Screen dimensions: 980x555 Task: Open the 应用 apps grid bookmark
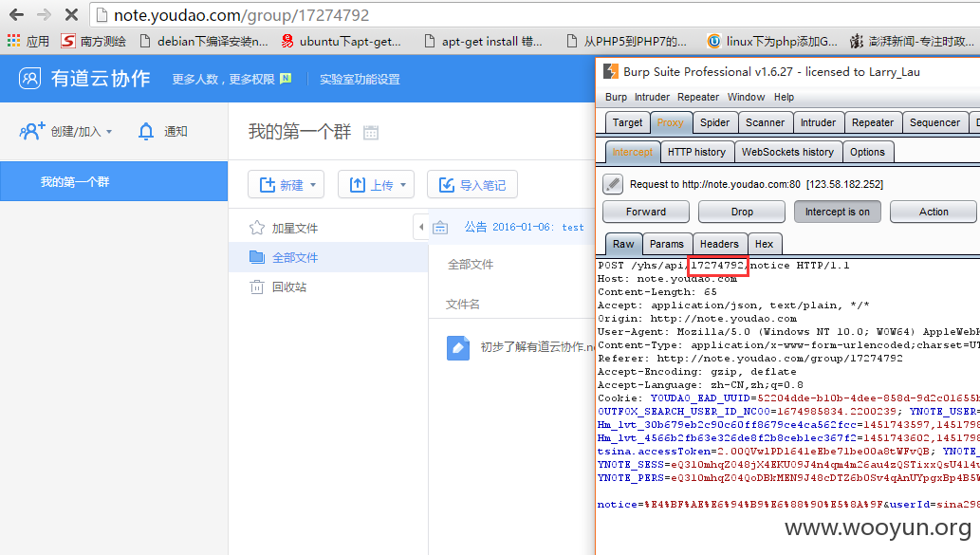[x=28, y=41]
